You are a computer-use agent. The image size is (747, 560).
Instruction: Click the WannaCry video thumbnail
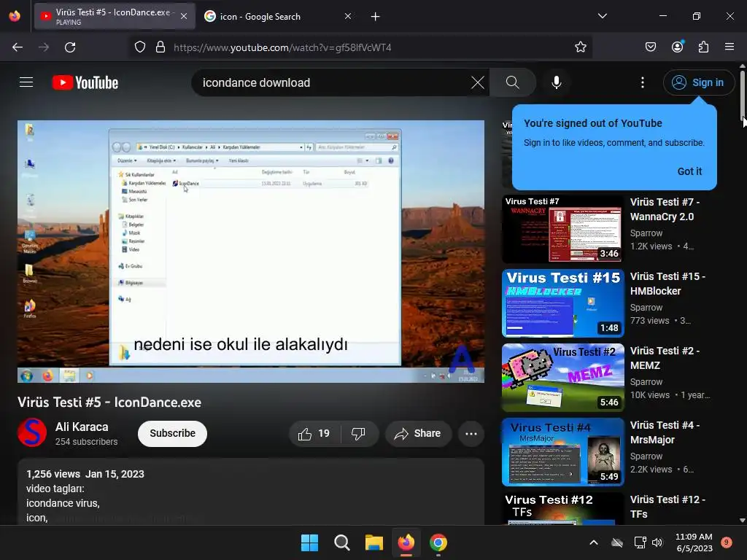click(562, 228)
